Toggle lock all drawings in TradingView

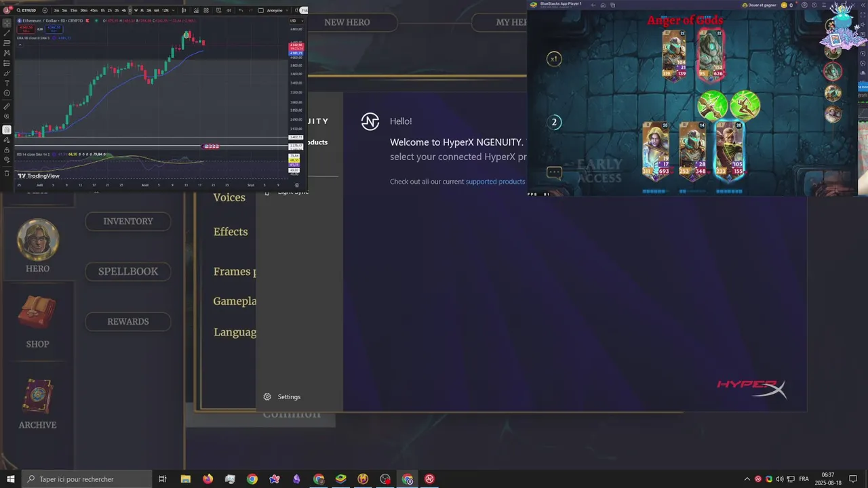coord(7,150)
